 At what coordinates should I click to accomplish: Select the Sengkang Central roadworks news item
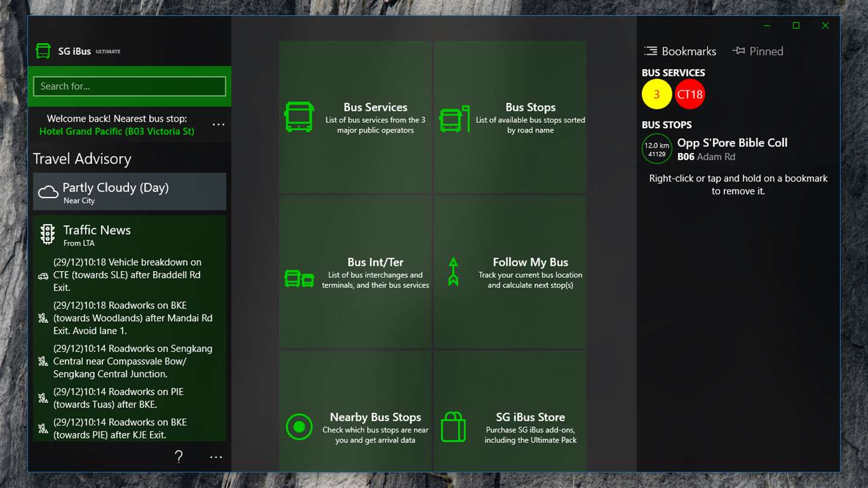[130, 361]
